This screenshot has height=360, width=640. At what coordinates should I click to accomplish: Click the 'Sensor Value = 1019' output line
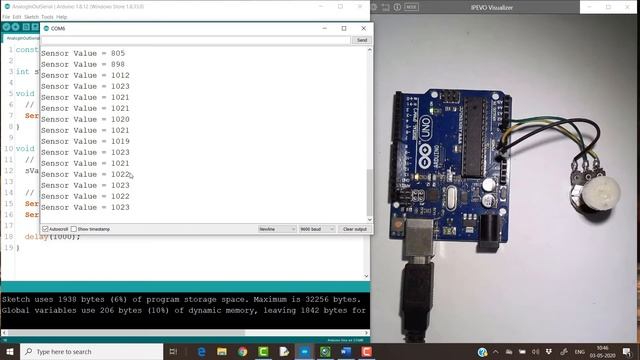85,141
